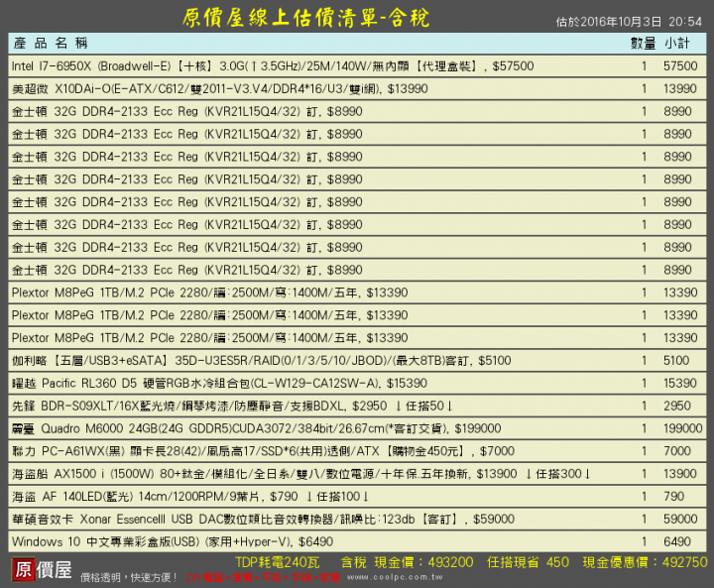Select the 伽利略 35D-U3ES5R RAID enclosure row

coord(357,361)
